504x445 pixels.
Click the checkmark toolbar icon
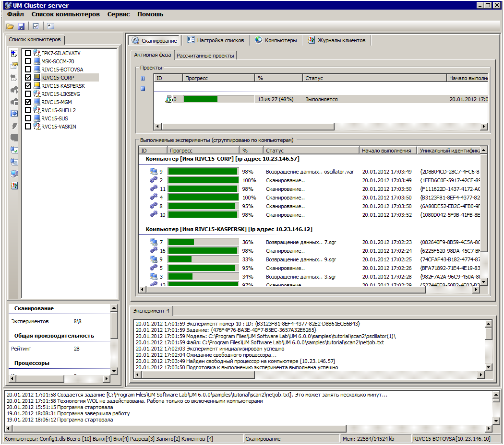click(36, 26)
